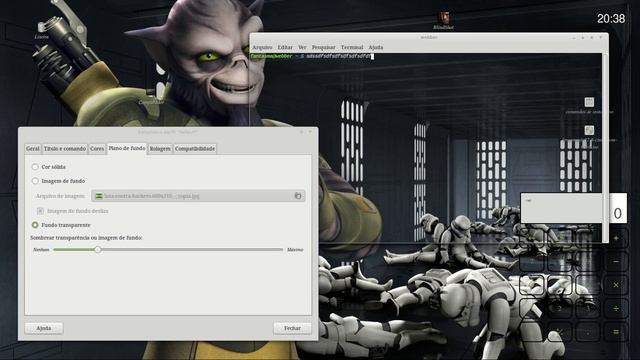Viewport: 640px width, 360px height.
Task: Open the Editar menu in the terminal
Action: 285,47
